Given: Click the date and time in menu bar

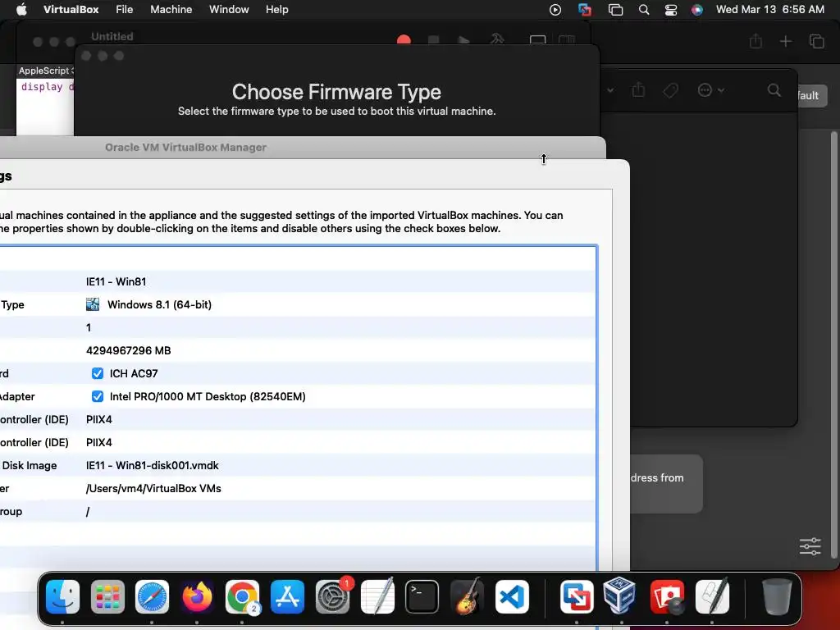Looking at the screenshot, I should (x=769, y=10).
